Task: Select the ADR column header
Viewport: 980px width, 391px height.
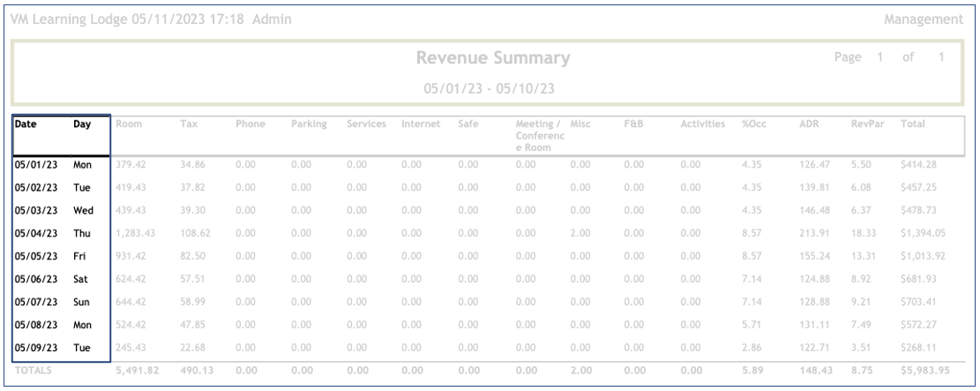Action: click(x=807, y=125)
